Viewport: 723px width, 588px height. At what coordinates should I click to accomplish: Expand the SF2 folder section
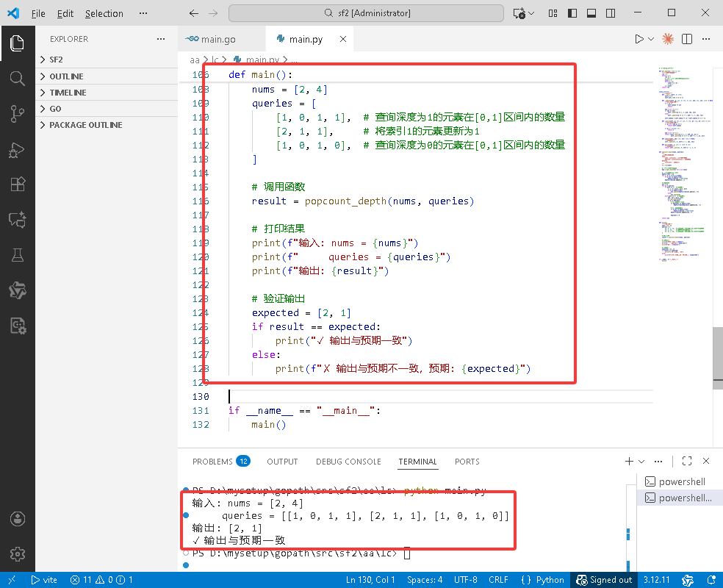[x=107, y=60]
